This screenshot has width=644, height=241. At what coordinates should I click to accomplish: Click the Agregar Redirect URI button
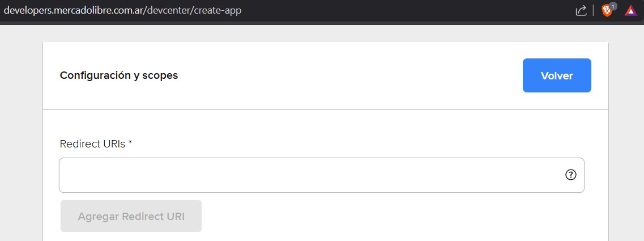[131, 216]
